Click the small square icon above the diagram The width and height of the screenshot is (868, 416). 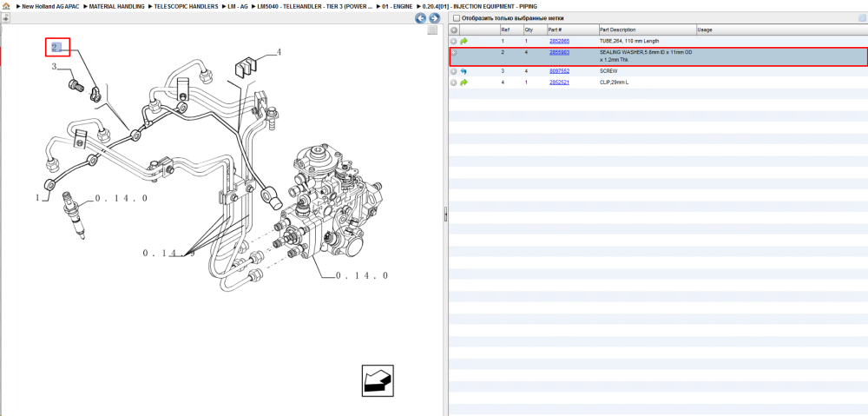pos(433,30)
